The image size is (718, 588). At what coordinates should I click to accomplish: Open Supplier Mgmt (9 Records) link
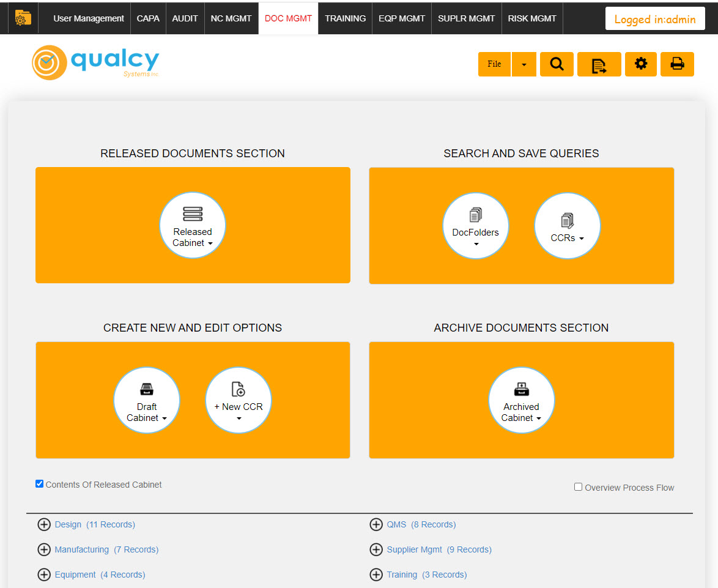click(439, 549)
